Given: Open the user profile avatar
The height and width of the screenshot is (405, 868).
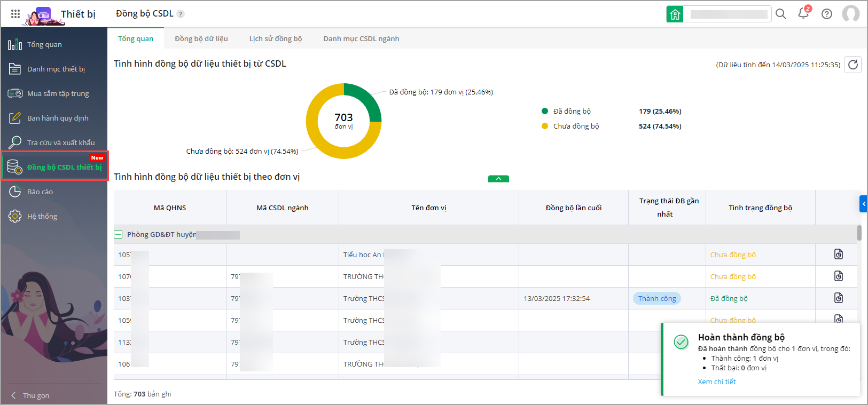Looking at the screenshot, I should 850,14.
